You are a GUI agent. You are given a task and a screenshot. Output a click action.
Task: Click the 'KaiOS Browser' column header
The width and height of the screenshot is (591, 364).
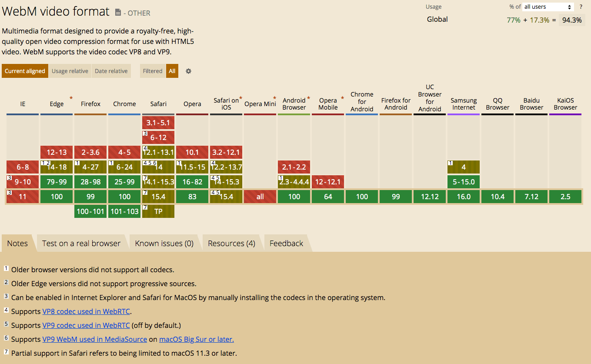click(565, 104)
